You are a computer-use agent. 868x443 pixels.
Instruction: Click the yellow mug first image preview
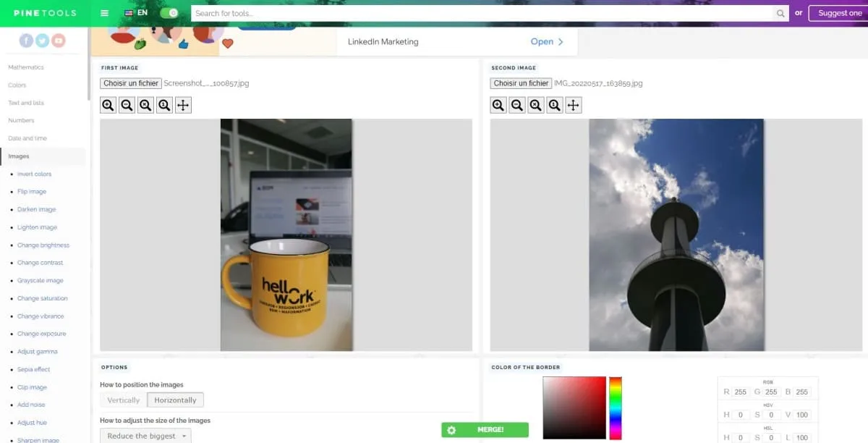point(286,235)
